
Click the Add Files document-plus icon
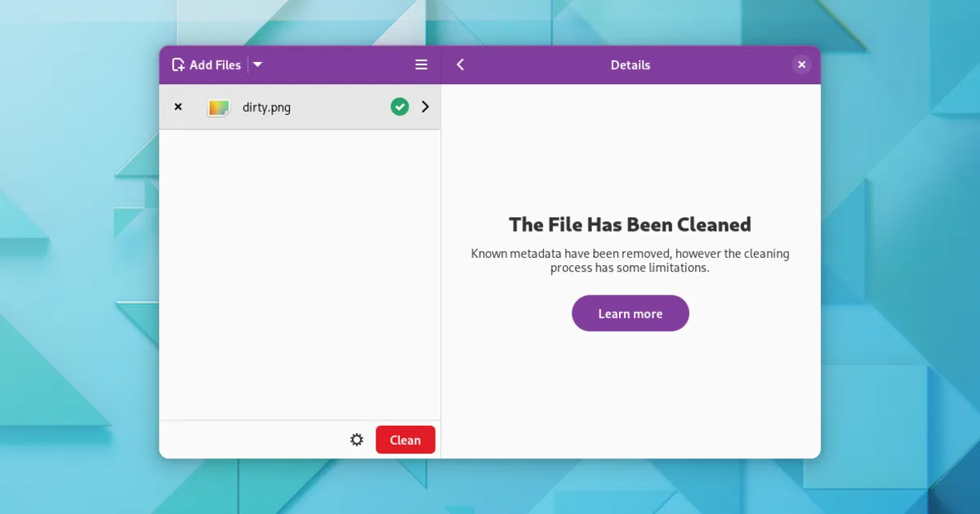pyautogui.click(x=178, y=65)
